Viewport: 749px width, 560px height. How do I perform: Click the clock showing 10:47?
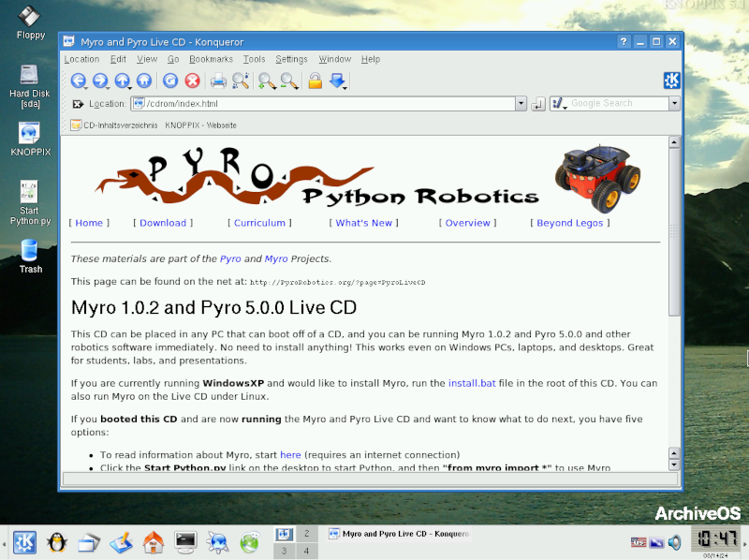coord(716,539)
